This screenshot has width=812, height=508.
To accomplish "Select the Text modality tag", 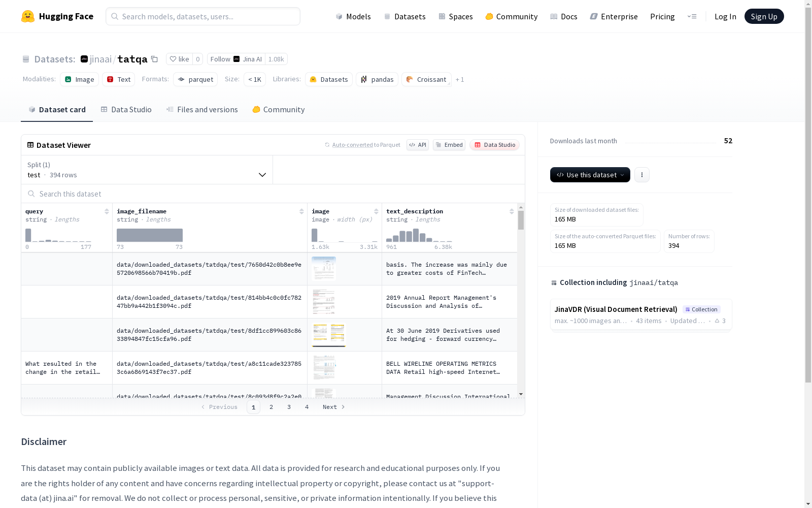I will (x=119, y=79).
